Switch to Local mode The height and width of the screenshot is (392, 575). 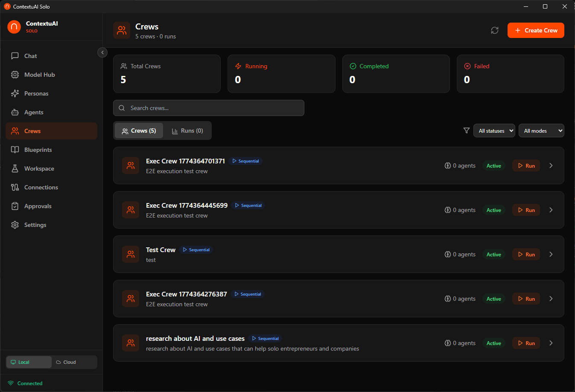(29, 362)
